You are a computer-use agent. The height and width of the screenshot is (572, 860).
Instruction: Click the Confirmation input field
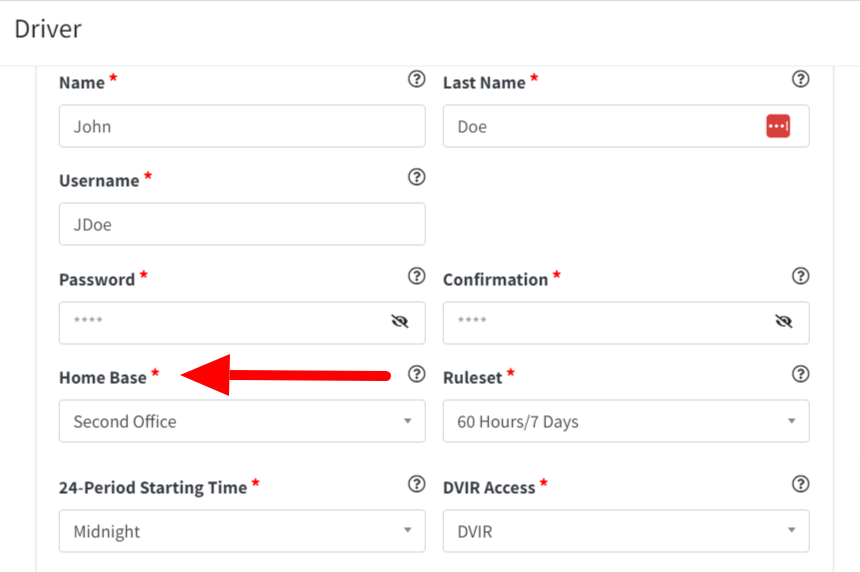coord(605,322)
